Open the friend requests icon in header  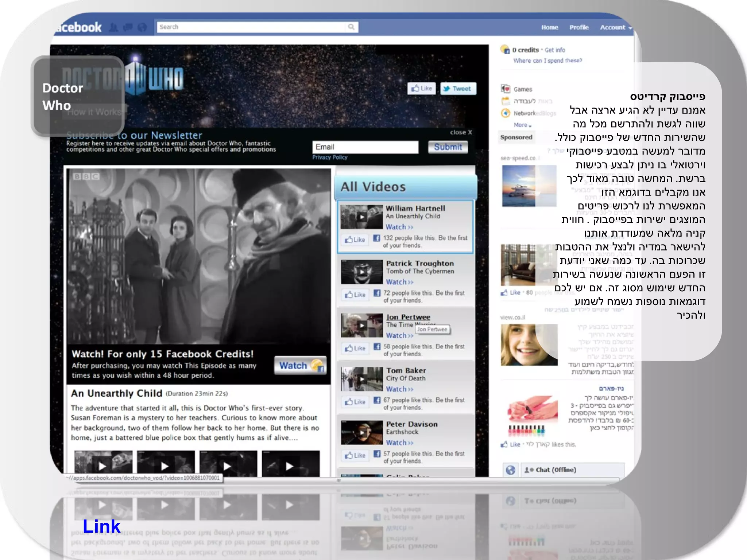114,27
